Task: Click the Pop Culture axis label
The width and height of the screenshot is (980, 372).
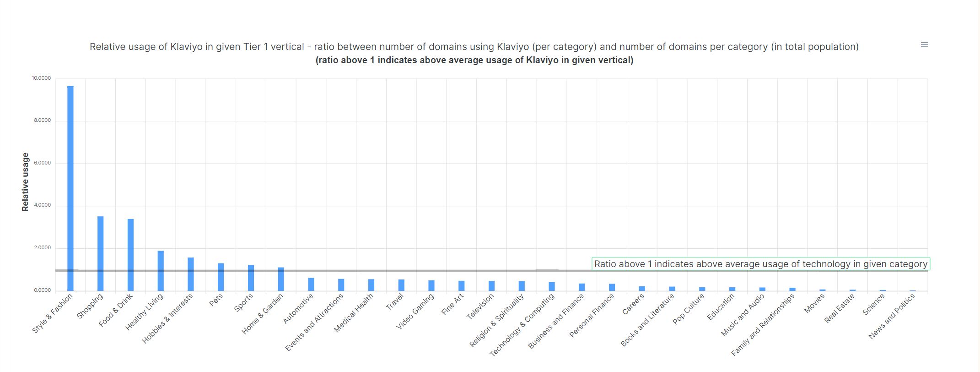Action: click(x=689, y=309)
